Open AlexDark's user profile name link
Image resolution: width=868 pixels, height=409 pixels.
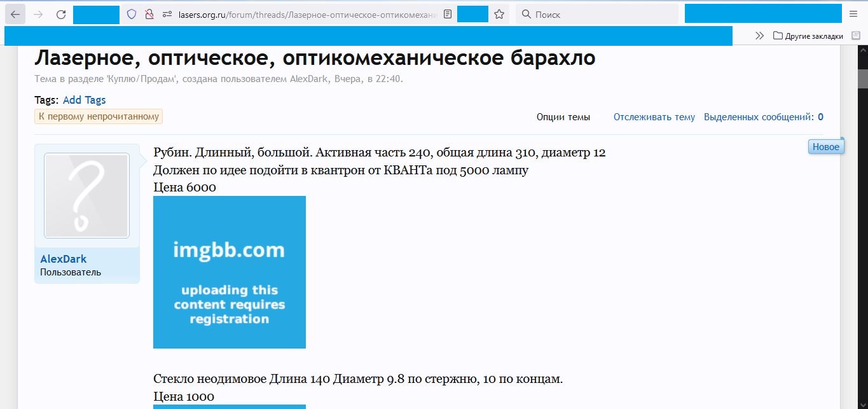[63, 259]
